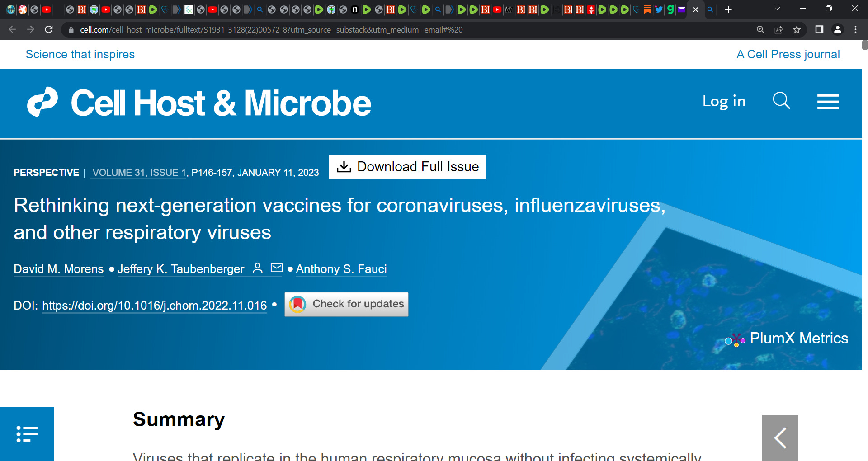
Task: Expand the tab search dropdown chevron
Action: pyautogui.click(x=777, y=9)
